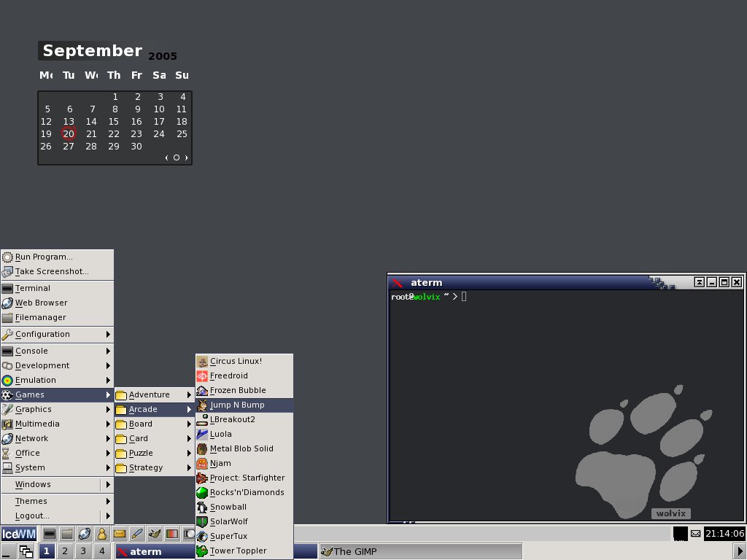
Task: Open Frozen Bubble
Action: click(x=244, y=390)
